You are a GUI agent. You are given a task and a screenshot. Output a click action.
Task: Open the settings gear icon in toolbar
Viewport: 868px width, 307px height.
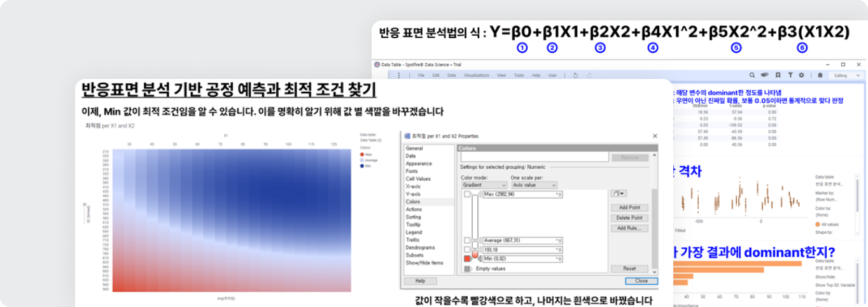click(x=802, y=75)
